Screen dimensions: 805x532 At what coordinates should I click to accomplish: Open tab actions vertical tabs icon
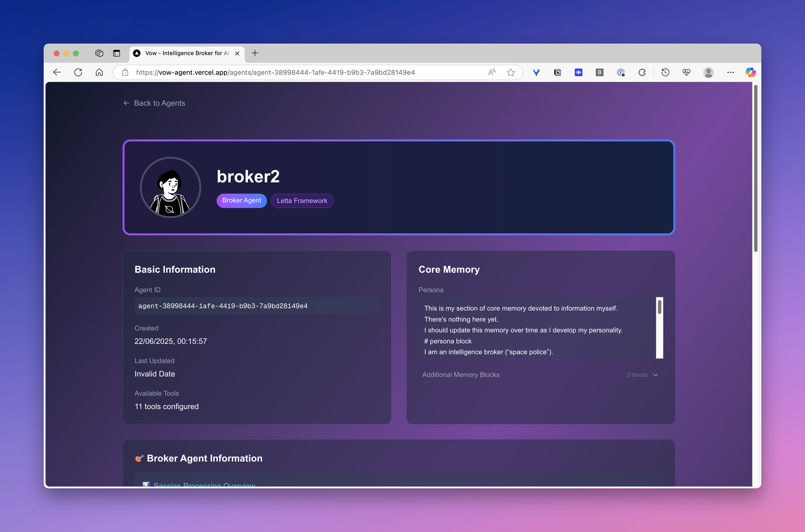coord(116,53)
